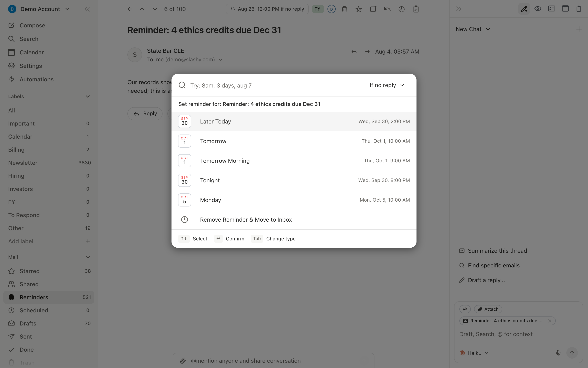Open the clock reminder icon in toolbar

[x=402, y=9]
